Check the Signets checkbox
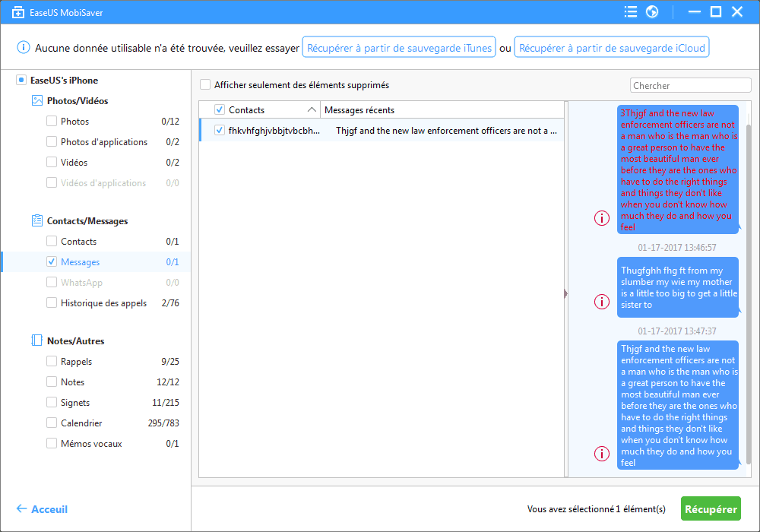Viewport: 760px width, 532px height. click(52, 402)
